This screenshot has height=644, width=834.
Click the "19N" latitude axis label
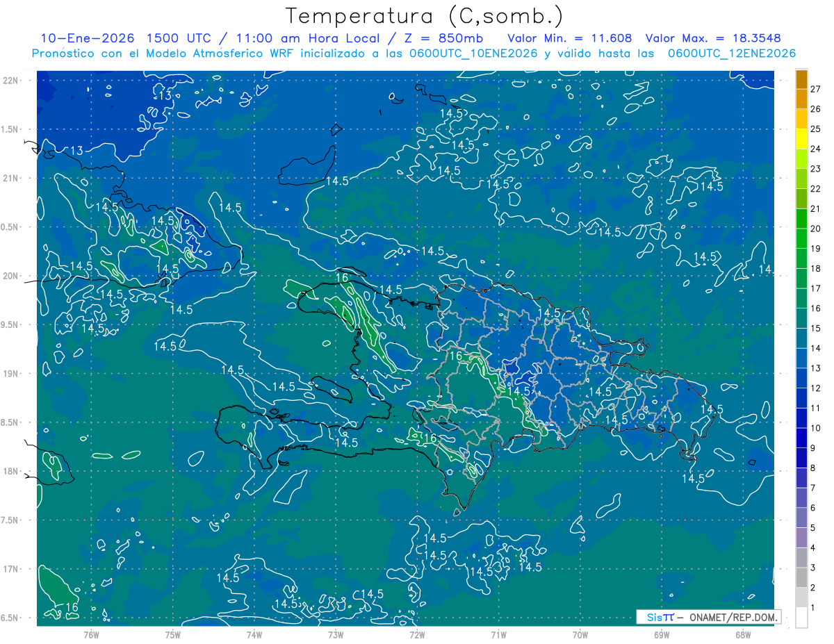(x=10, y=374)
